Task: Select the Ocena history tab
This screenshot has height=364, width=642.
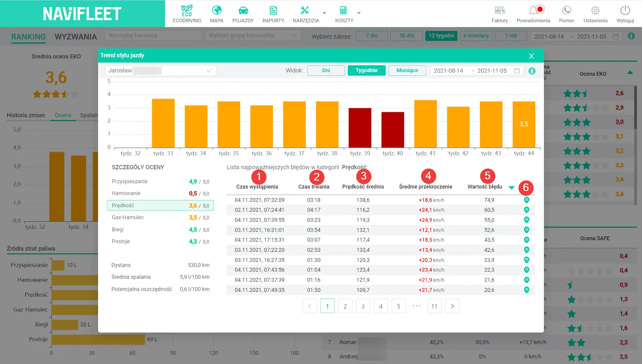Action: coord(63,115)
